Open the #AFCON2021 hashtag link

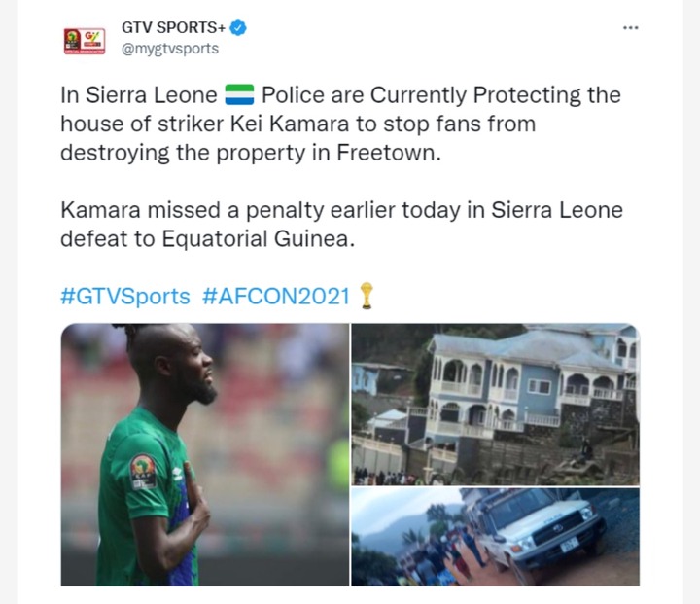click(276, 297)
